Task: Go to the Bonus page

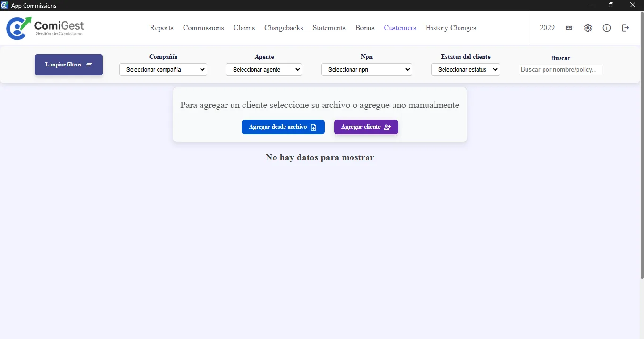Action: tap(365, 28)
